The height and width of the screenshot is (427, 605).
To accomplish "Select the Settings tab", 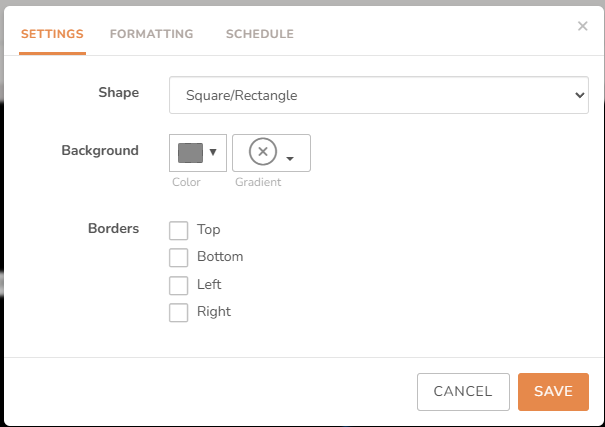I will (52, 34).
